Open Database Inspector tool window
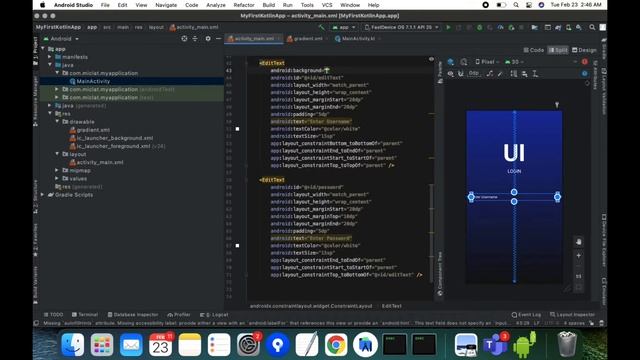This screenshot has width=640, height=360. pos(133,315)
